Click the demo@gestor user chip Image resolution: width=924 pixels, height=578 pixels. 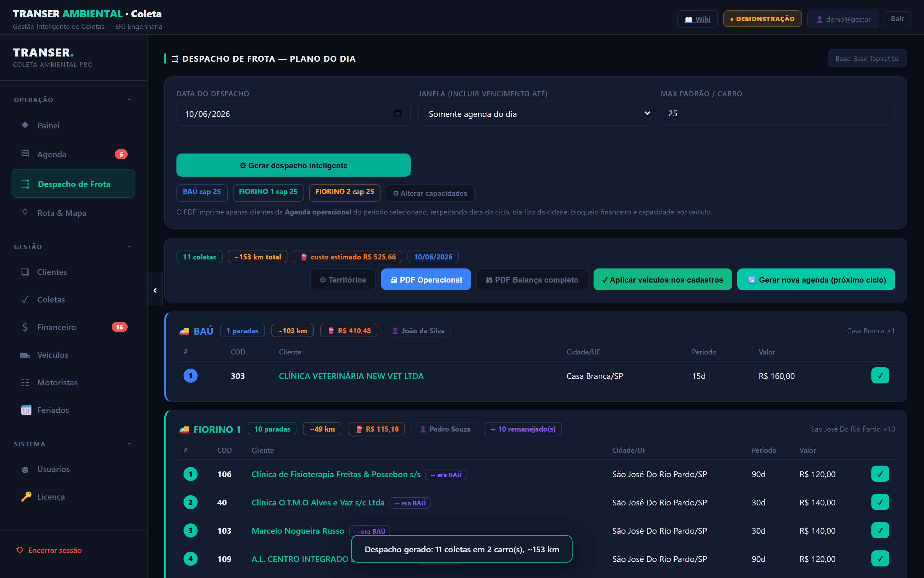(843, 19)
